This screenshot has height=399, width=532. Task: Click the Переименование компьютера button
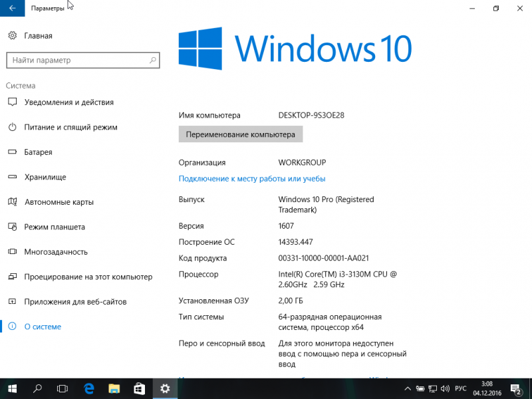[241, 134]
